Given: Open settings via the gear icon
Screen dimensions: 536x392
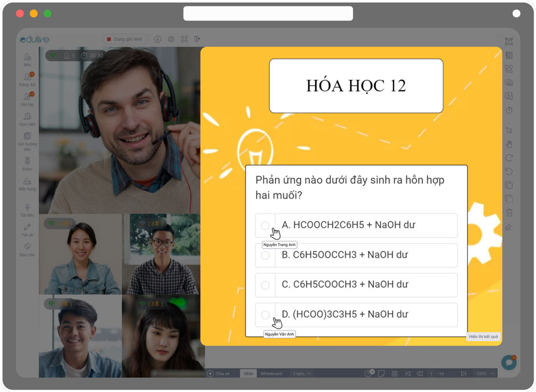Looking at the screenshot, I should click(x=170, y=39).
